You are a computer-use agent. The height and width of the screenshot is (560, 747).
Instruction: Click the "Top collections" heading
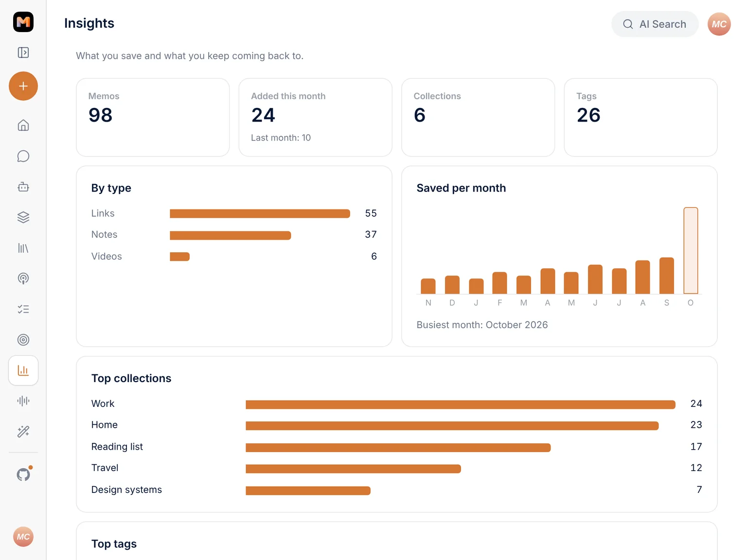tap(131, 378)
